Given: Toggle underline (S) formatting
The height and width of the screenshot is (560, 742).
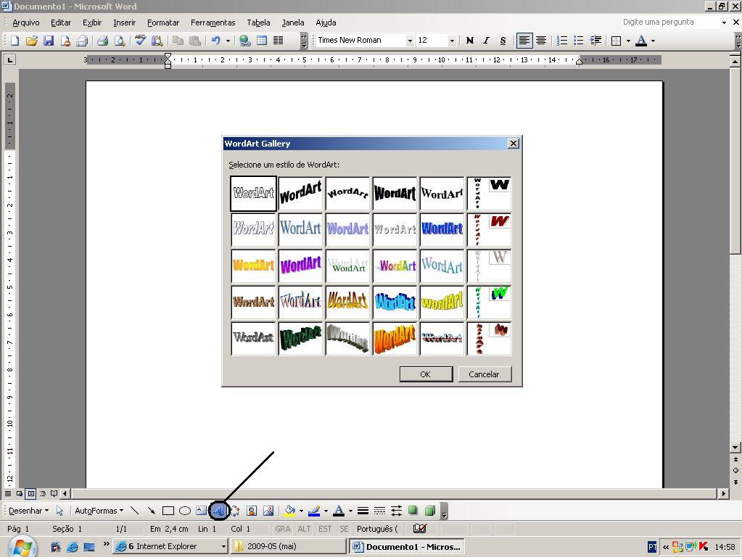Looking at the screenshot, I should [x=503, y=41].
